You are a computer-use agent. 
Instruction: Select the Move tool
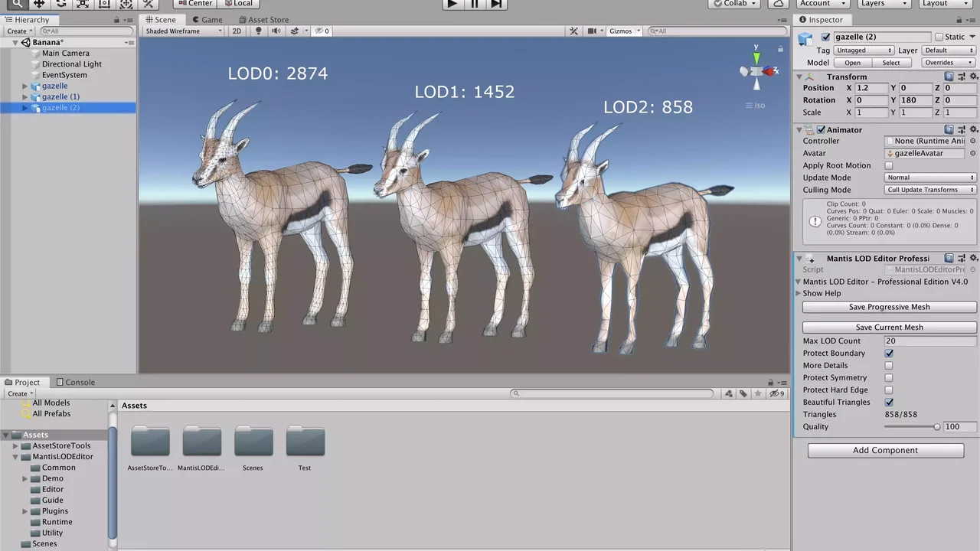point(39,4)
